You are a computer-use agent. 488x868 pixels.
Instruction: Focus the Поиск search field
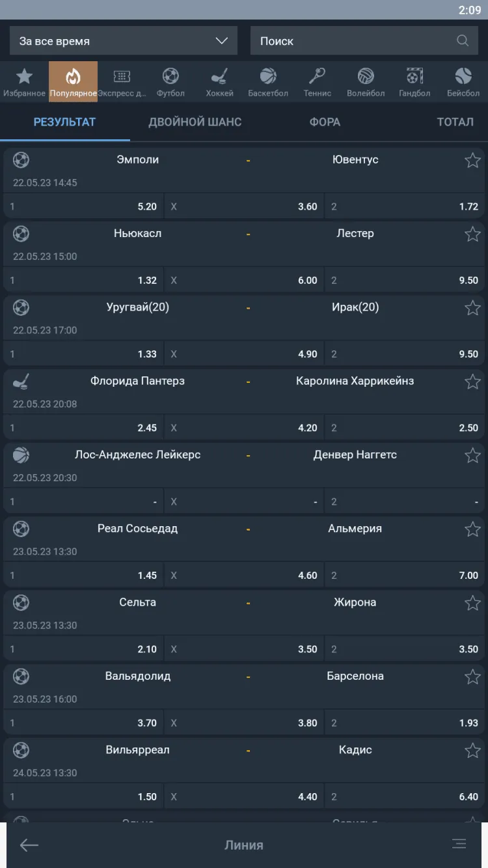coord(355,41)
